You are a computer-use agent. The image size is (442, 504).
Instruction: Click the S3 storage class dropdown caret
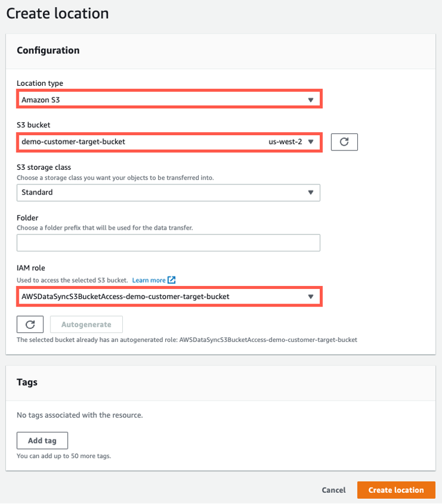pyautogui.click(x=311, y=192)
